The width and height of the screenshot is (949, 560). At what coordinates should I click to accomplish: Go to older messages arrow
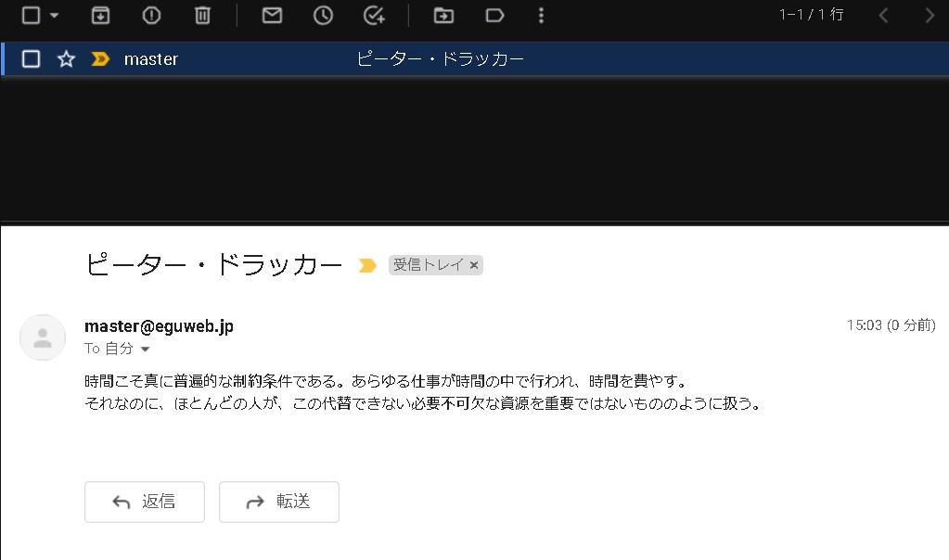[930, 15]
